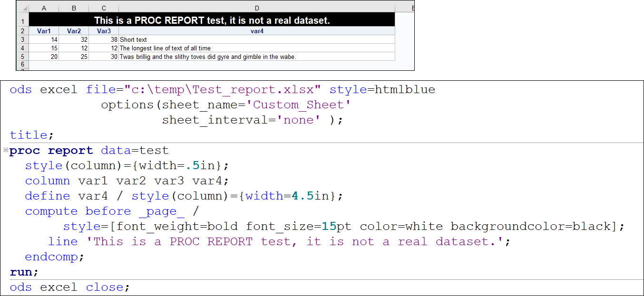Select row 3 header in the spreadsheet

click(22, 39)
